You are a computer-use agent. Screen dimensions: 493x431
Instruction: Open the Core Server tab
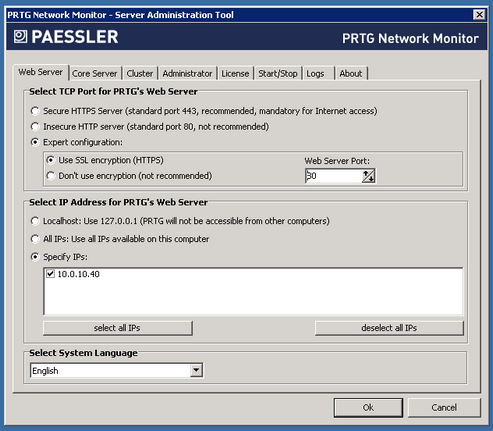point(95,73)
